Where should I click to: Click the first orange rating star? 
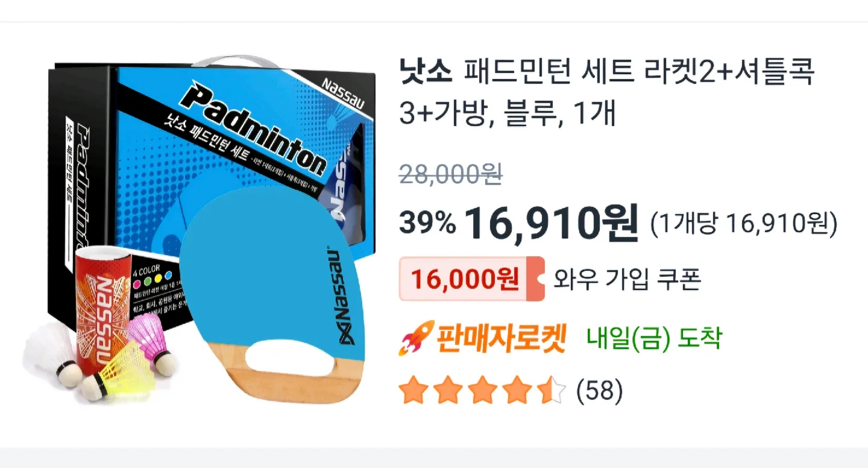(414, 391)
